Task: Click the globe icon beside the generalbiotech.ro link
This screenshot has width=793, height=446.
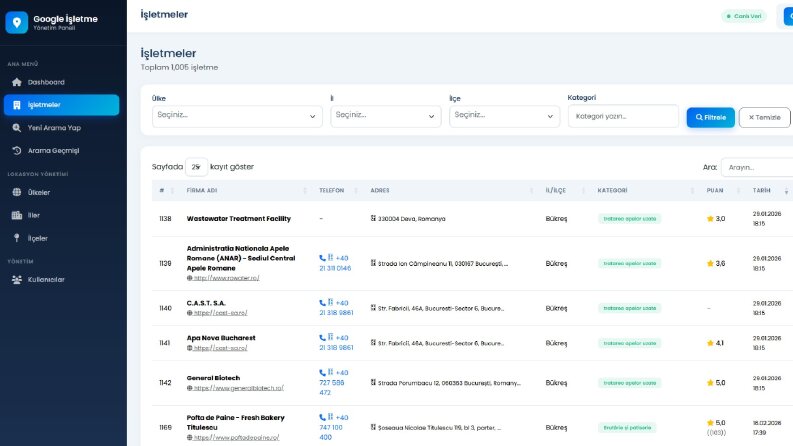Action: coord(190,388)
